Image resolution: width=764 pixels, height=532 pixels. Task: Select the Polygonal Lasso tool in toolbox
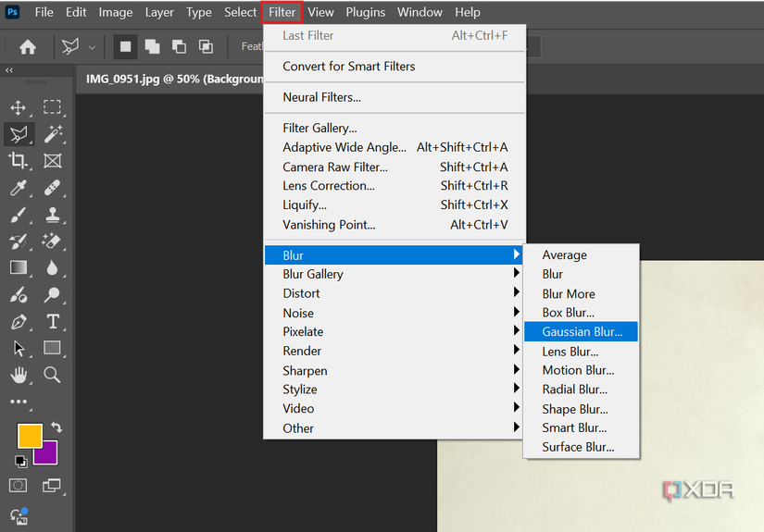[19, 134]
